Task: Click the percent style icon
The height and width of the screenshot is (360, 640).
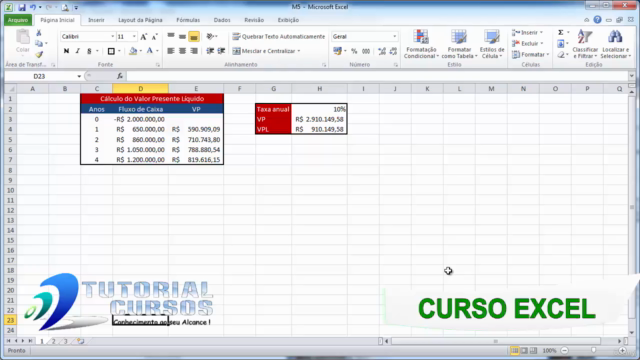Action: pyautogui.click(x=354, y=51)
